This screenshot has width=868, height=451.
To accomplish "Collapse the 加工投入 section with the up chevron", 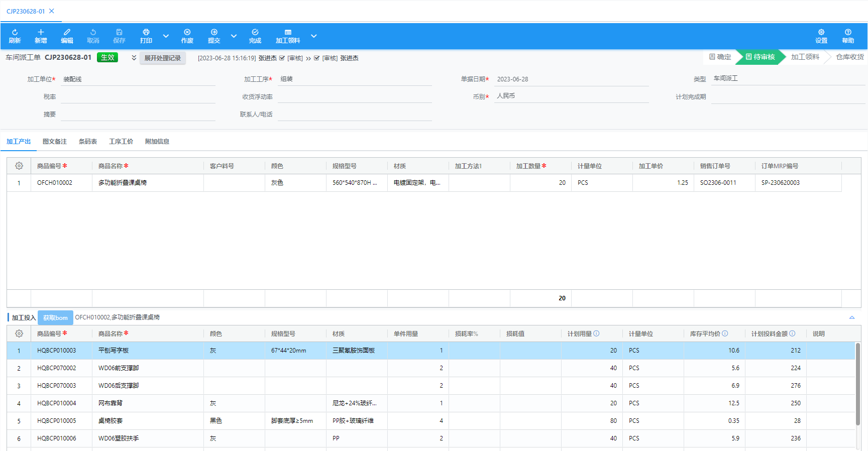I will tap(851, 317).
